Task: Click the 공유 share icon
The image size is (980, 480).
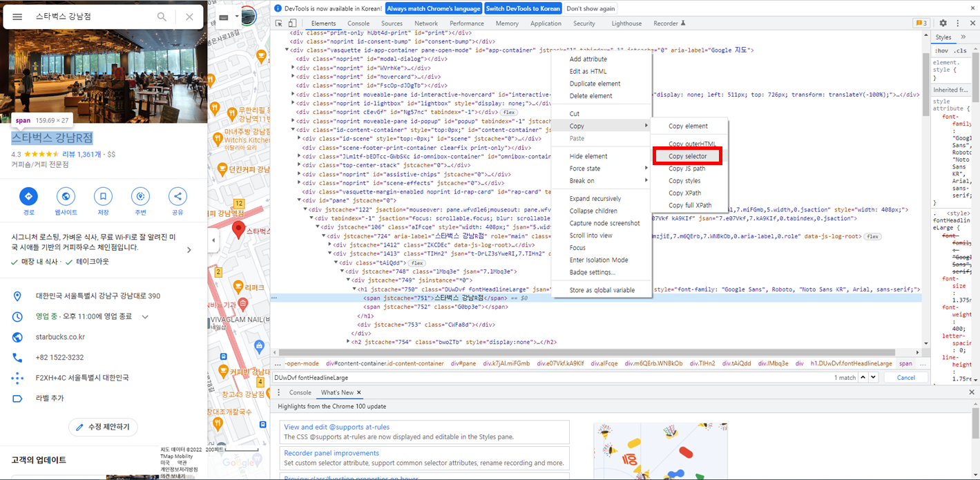Action: click(x=177, y=196)
